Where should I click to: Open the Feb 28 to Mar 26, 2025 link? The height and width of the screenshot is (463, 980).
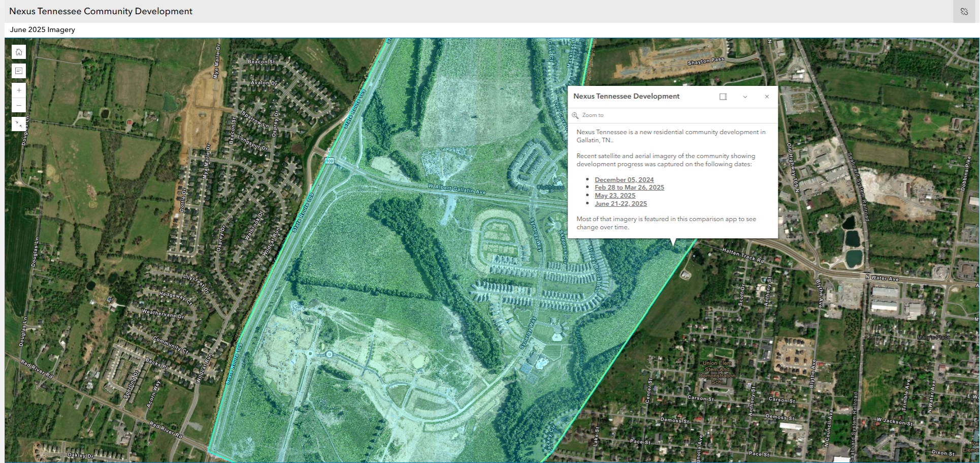pos(629,188)
